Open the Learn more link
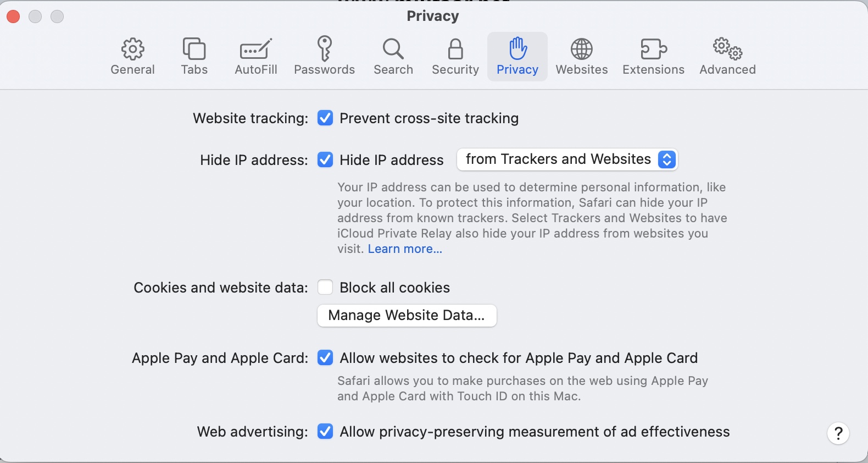Image resolution: width=868 pixels, height=463 pixels. coord(405,249)
